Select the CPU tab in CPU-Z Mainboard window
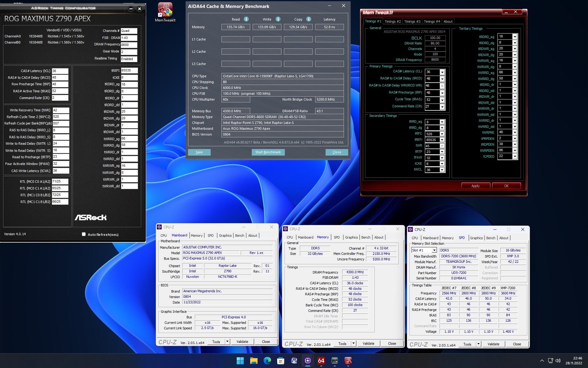The height and width of the screenshot is (368, 588). click(164, 236)
